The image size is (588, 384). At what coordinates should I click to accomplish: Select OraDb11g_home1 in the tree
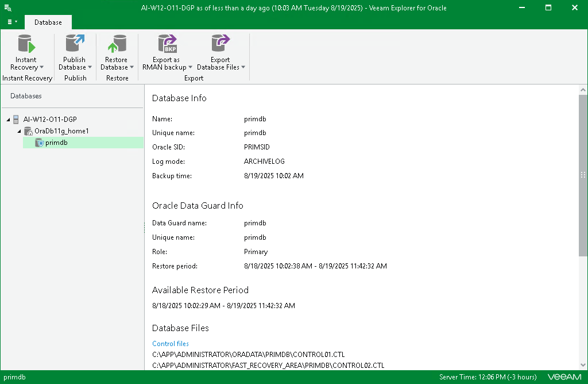point(61,131)
